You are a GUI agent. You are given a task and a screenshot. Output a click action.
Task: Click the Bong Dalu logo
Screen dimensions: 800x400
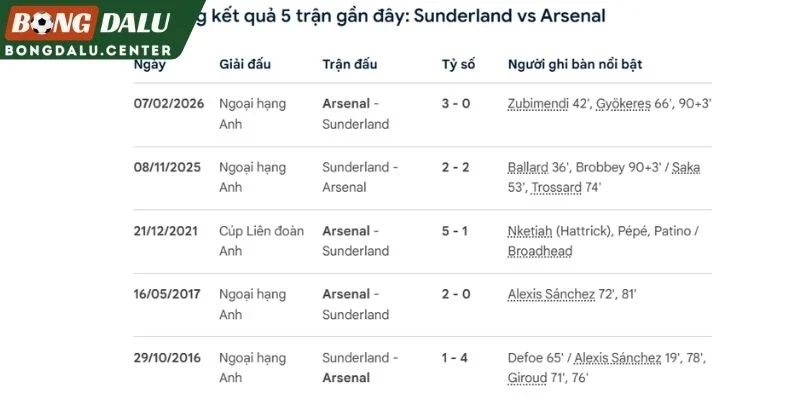[89, 23]
